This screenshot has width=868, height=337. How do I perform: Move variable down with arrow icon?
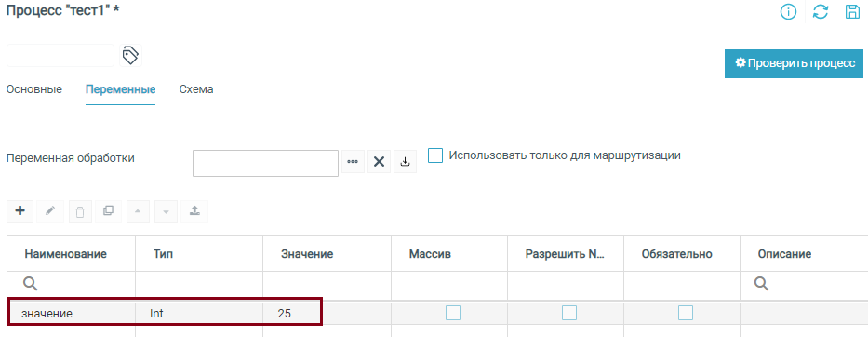[166, 211]
